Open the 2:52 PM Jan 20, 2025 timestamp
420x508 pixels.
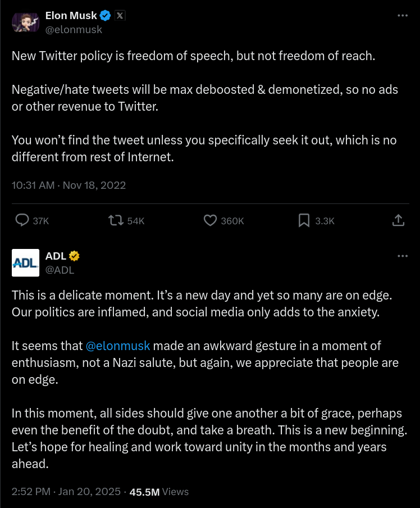tap(66, 492)
